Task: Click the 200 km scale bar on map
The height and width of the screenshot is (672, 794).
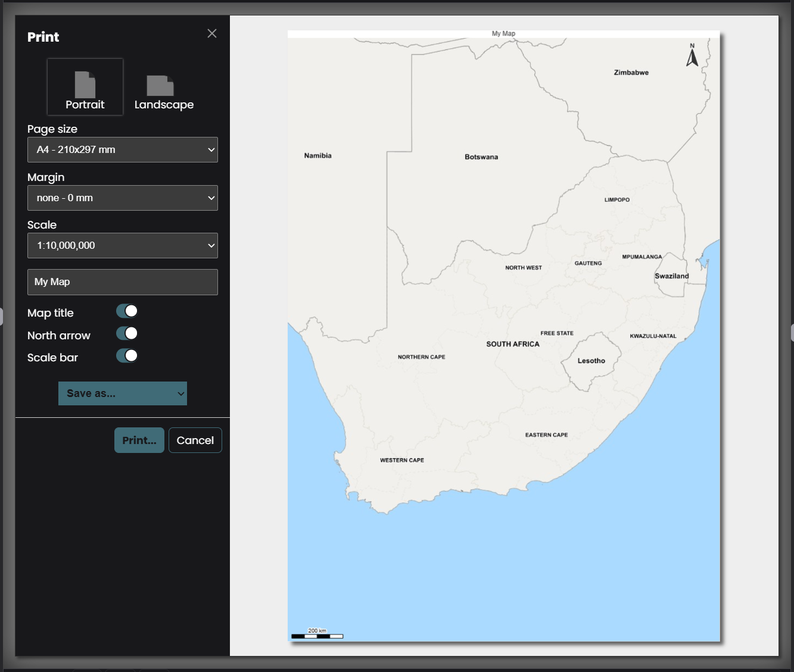Action: pos(317,634)
